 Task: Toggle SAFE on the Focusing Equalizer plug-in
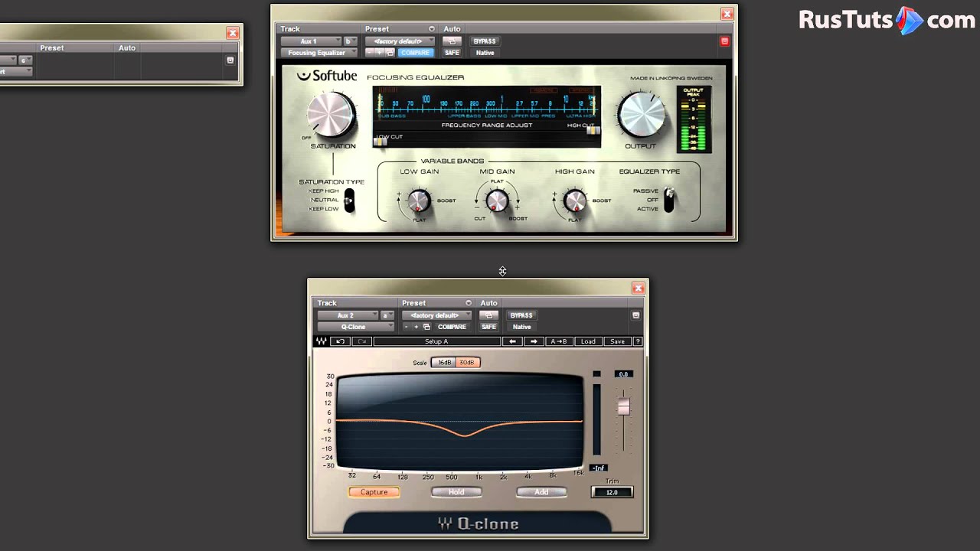pos(452,53)
